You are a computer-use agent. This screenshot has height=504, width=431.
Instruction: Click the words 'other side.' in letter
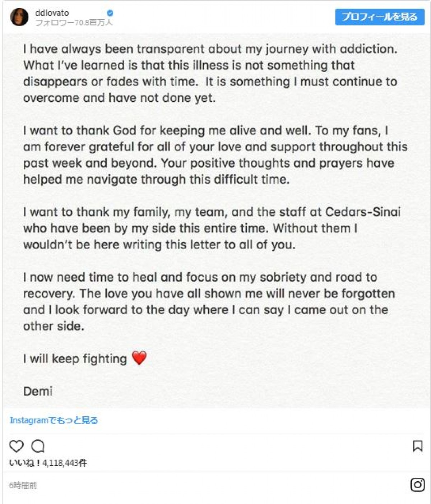pos(54,326)
